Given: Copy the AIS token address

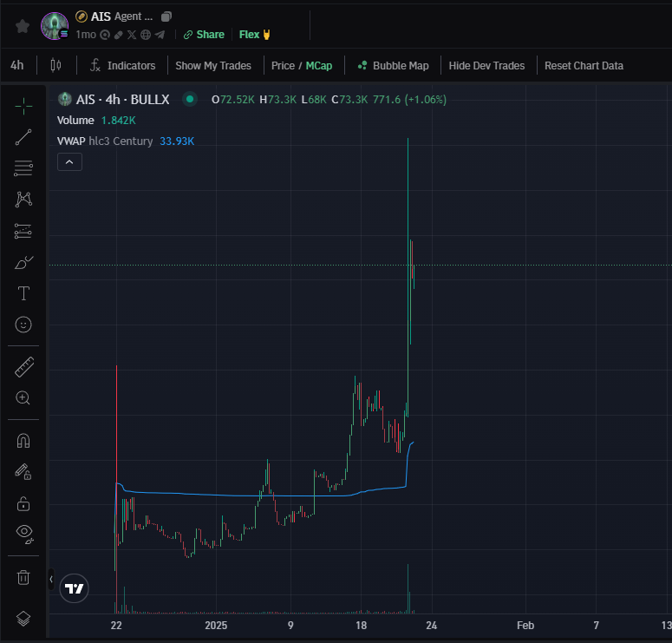Looking at the screenshot, I should 166,16.
